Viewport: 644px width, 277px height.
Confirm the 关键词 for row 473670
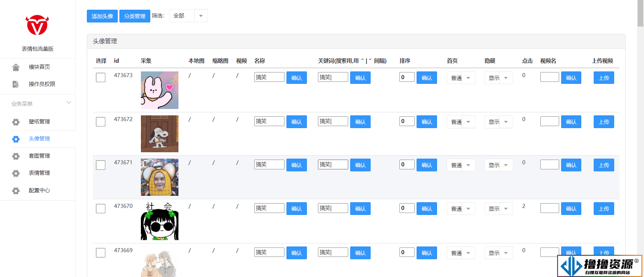point(360,209)
